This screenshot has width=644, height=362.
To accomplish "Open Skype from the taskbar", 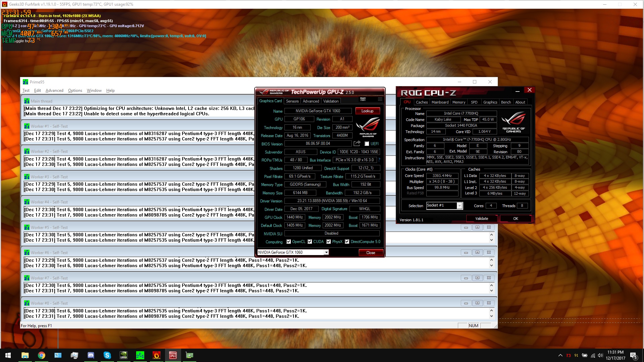I will pos(107,355).
